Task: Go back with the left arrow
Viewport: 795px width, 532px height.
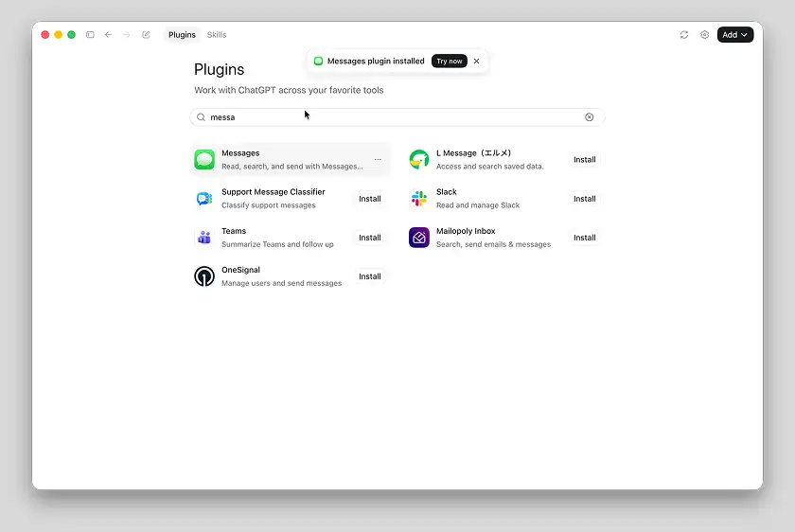Action: [108, 34]
